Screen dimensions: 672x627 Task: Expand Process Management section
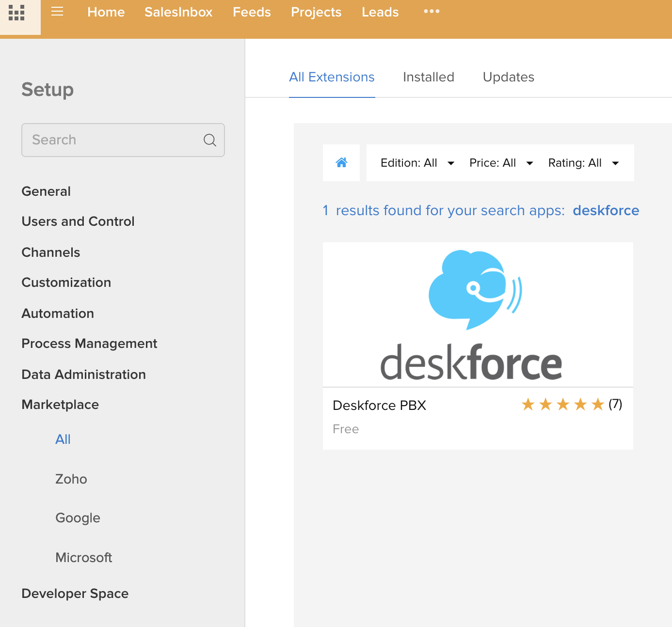pyautogui.click(x=90, y=344)
